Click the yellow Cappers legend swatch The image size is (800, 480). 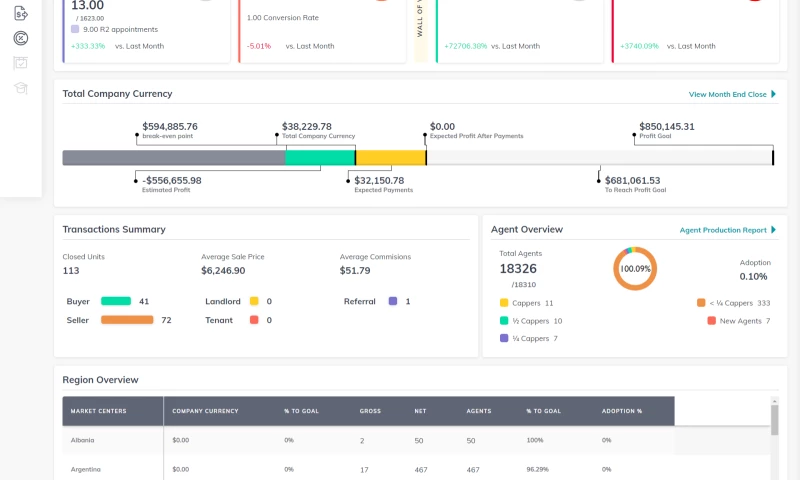504,303
